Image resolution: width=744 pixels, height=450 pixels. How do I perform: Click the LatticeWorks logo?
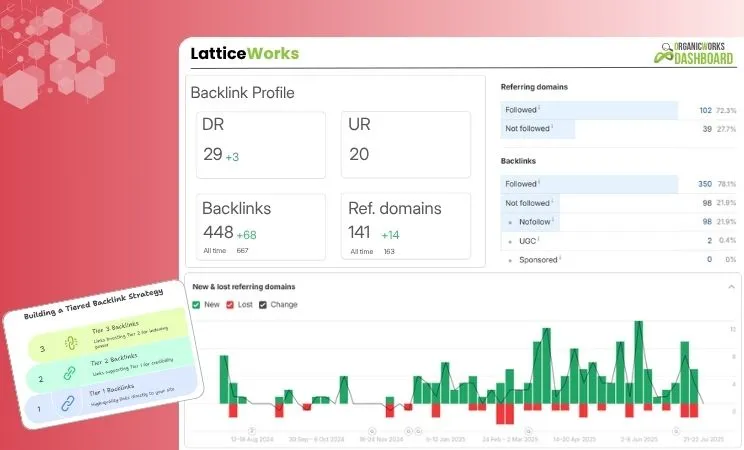(x=244, y=53)
